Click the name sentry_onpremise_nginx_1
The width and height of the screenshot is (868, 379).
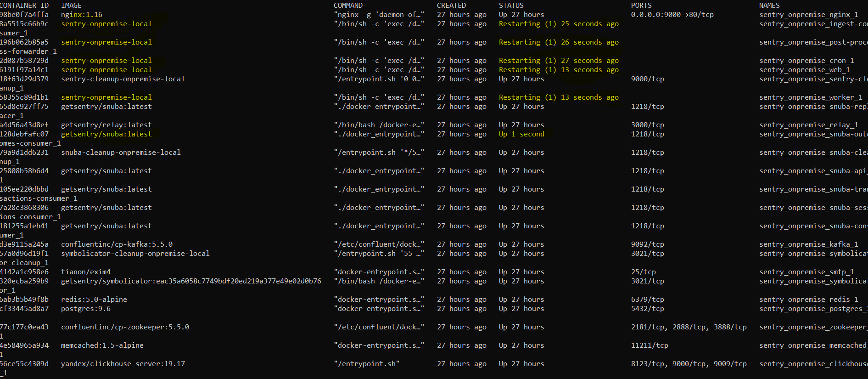[x=809, y=15]
